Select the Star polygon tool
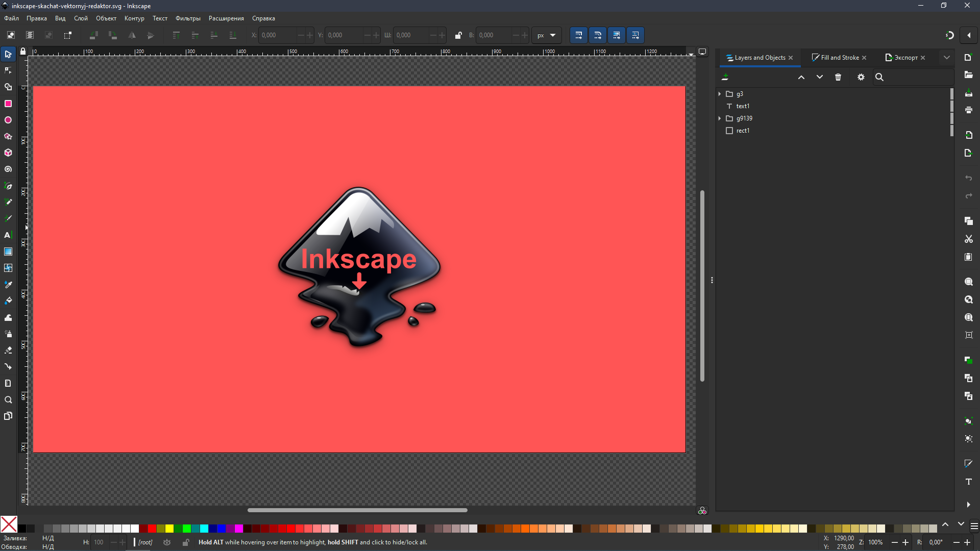 [x=8, y=136]
